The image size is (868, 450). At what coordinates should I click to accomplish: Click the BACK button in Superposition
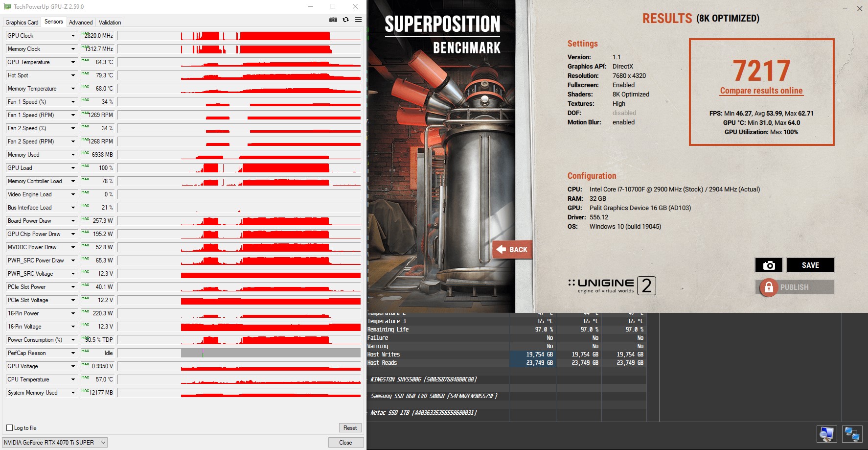[512, 250]
